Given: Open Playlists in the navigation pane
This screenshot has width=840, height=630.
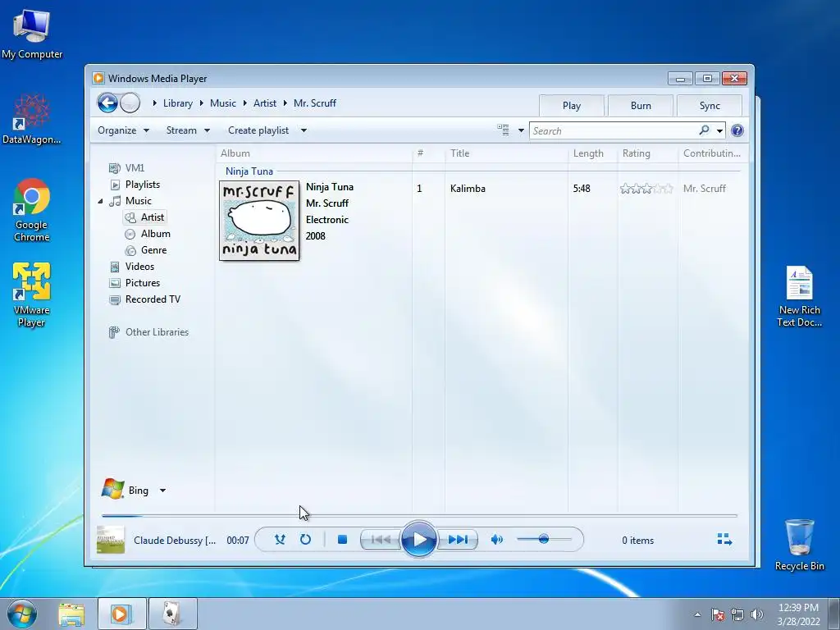Looking at the screenshot, I should coord(143,185).
